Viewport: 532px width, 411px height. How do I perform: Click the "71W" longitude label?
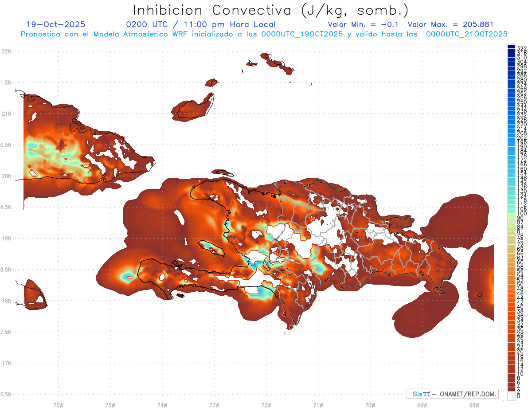pyautogui.click(x=318, y=405)
